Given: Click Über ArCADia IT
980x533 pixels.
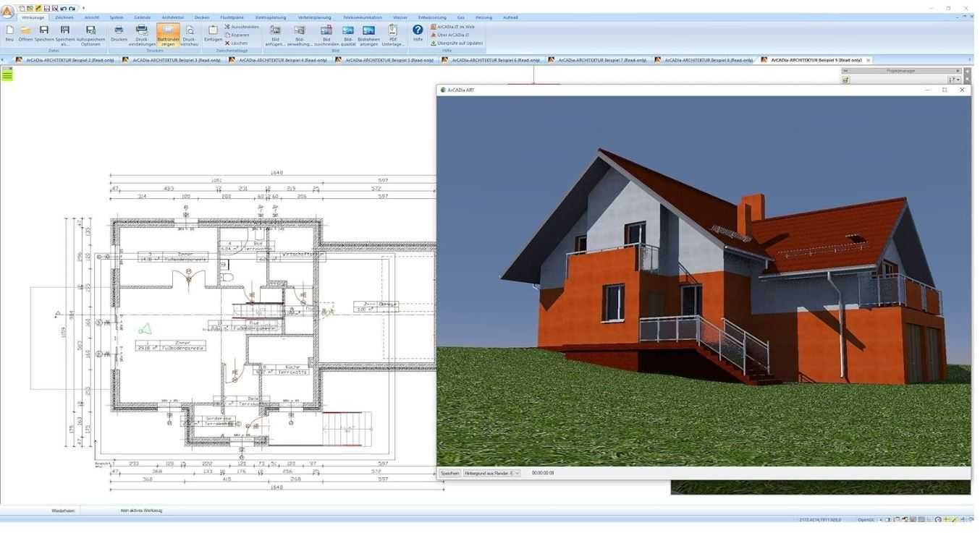Looking at the screenshot, I should (x=450, y=35).
